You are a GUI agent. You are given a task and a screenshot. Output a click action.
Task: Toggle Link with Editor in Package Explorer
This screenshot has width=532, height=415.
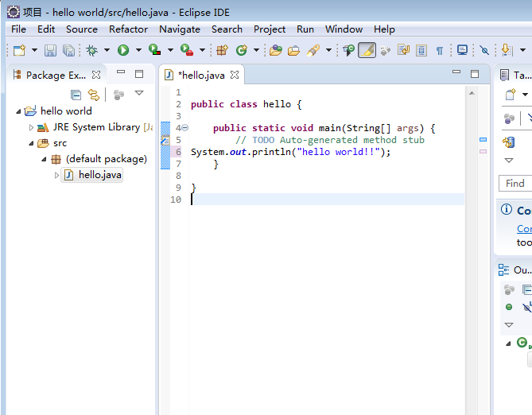point(93,95)
